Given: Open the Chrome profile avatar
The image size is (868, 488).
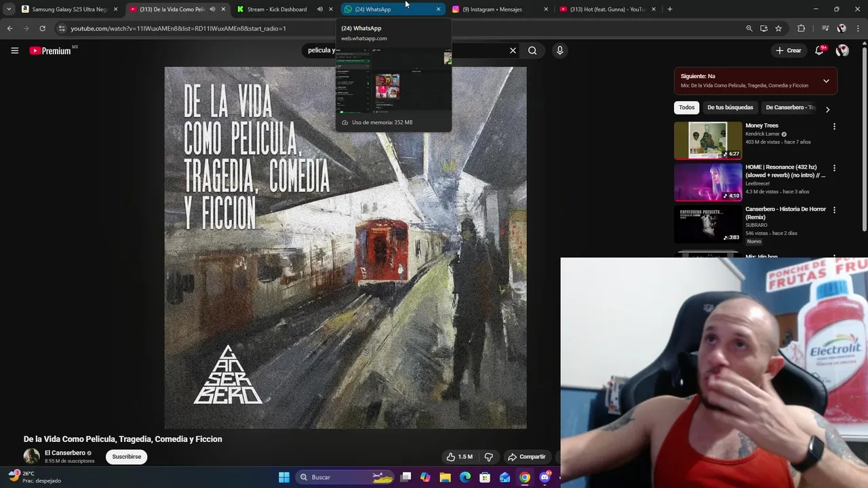Looking at the screenshot, I should (842, 28).
